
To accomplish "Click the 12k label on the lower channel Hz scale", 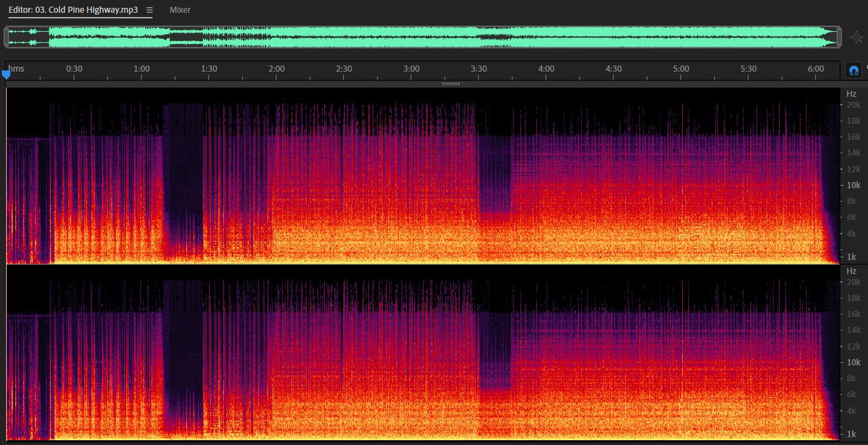I will coord(853,347).
